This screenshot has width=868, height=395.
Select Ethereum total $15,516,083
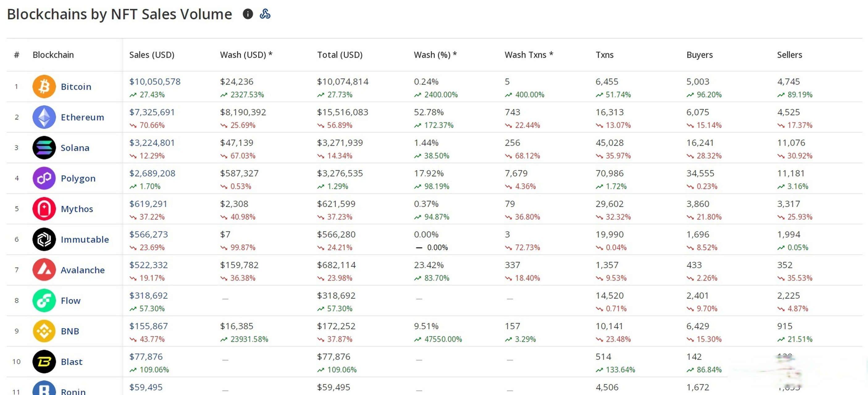pyautogui.click(x=343, y=112)
